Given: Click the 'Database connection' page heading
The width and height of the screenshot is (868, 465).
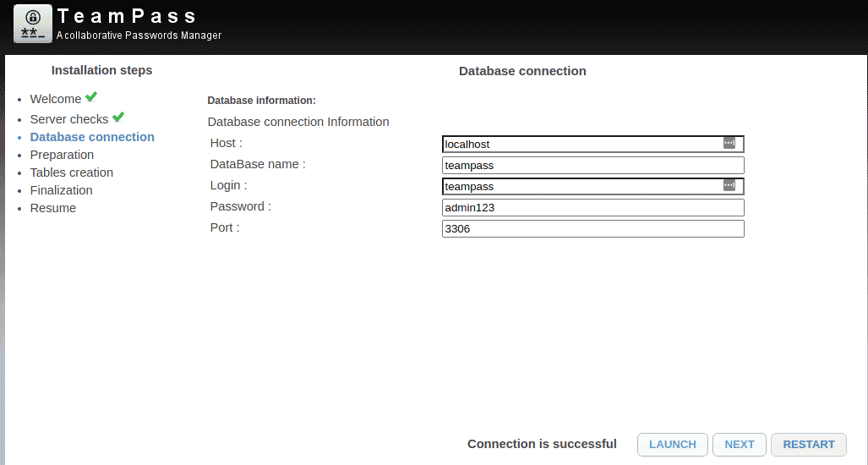Looking at the screenshot, I should [522, 71].
